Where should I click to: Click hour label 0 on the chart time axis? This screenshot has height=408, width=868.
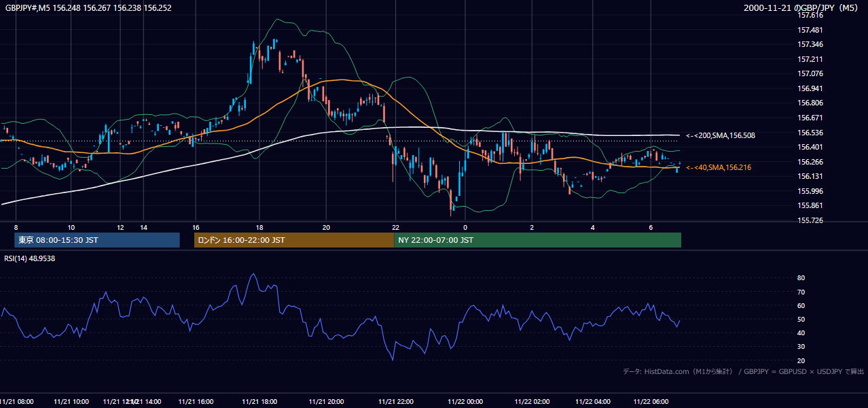pyautogui.click(x=465, y=227)
